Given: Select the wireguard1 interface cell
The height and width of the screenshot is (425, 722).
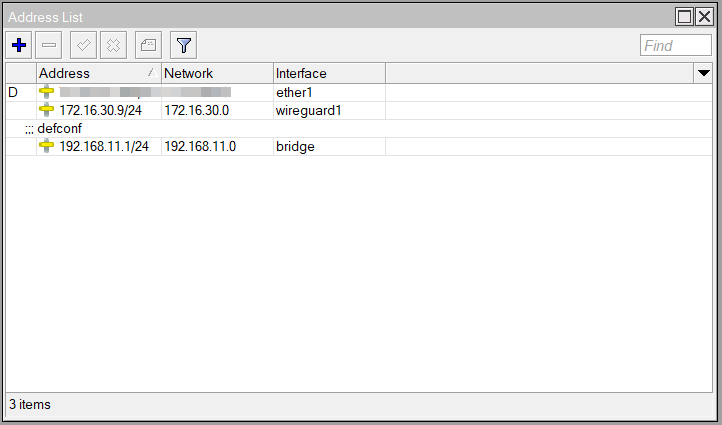Looking at the screenshot, I should click(329, 111).
